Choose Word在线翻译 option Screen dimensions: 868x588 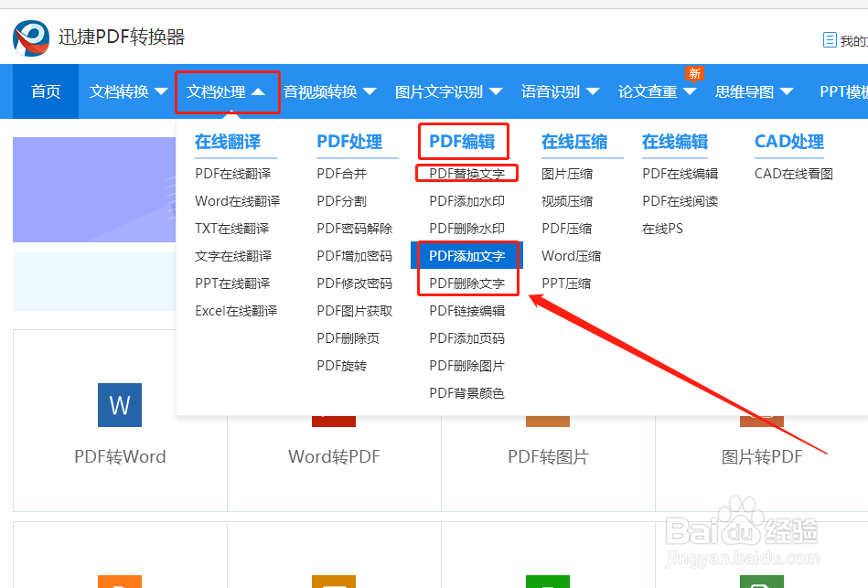[x=238, y=201]
